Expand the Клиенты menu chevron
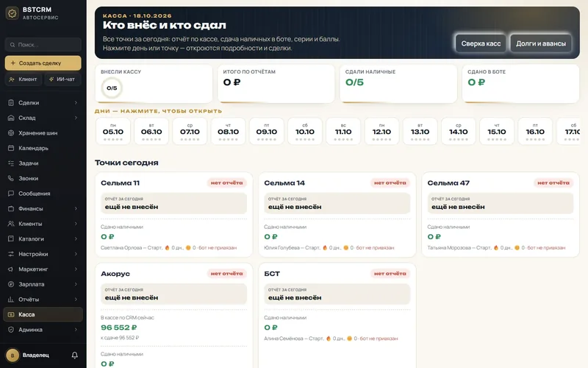 pyautogui.click(x=76, y=224)
